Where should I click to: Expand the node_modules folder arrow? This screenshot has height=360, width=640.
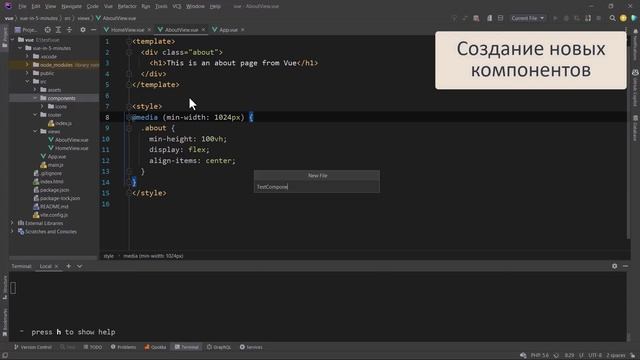[x=27, y=64]
